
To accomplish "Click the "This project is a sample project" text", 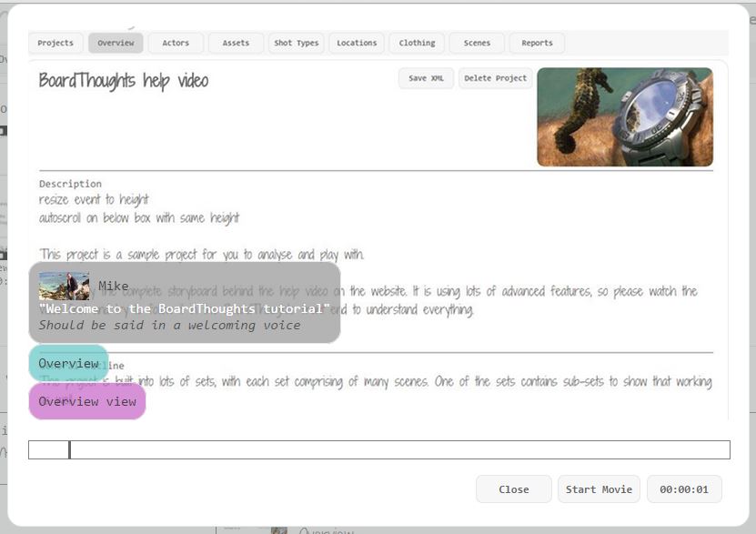I will coord(202,255).
